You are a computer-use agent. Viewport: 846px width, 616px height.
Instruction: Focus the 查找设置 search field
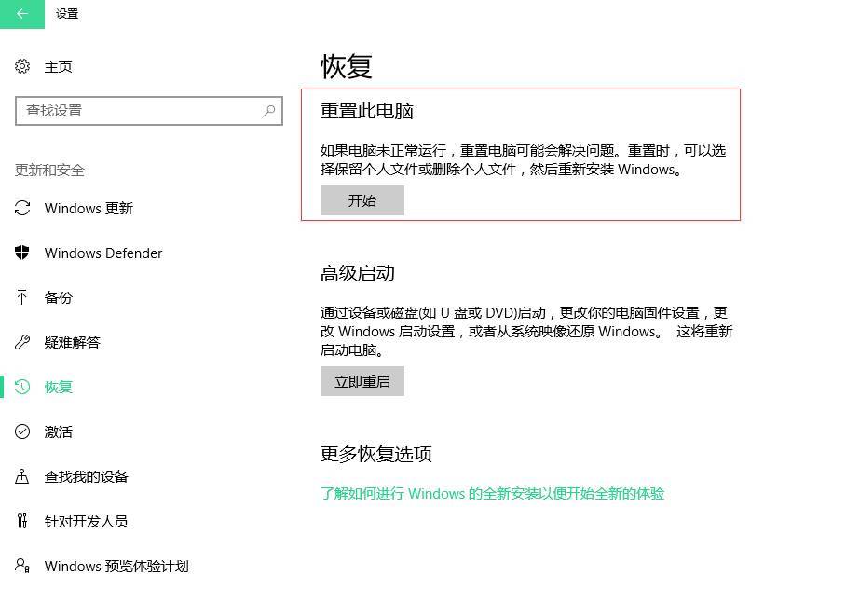tap(149, 111)
